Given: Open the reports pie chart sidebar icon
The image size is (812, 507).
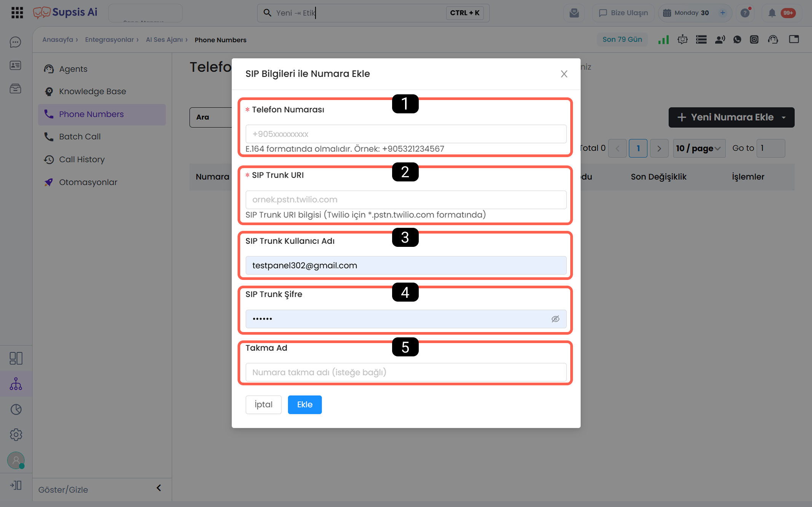Looking at the screenshot, I should click(x=16, y=409).
